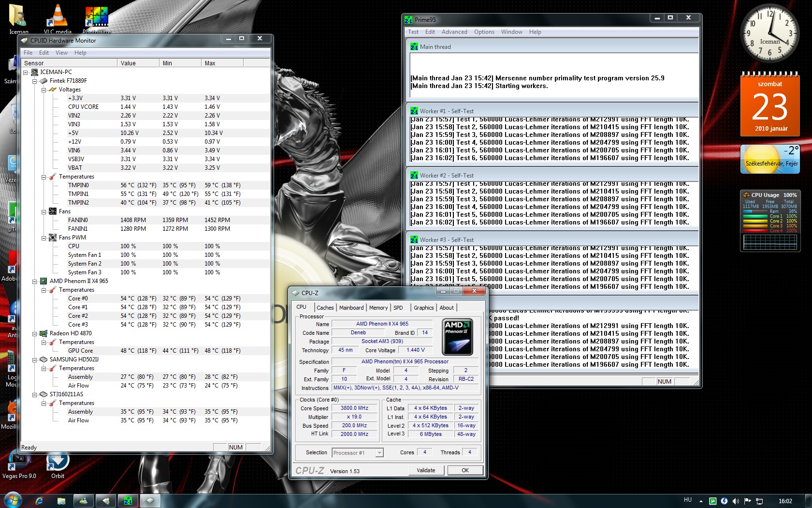This screenshot has height=508, width=812.
Task: Click the Max column header
Action: pyautogui.click(x=222, y=63)
